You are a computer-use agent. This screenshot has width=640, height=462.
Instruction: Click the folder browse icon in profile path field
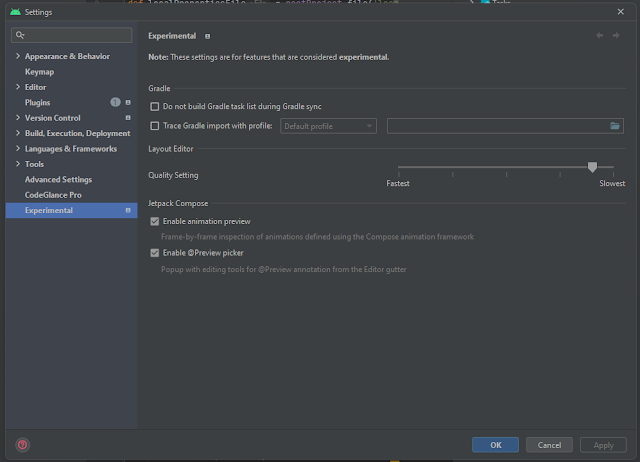coord(615,126)
